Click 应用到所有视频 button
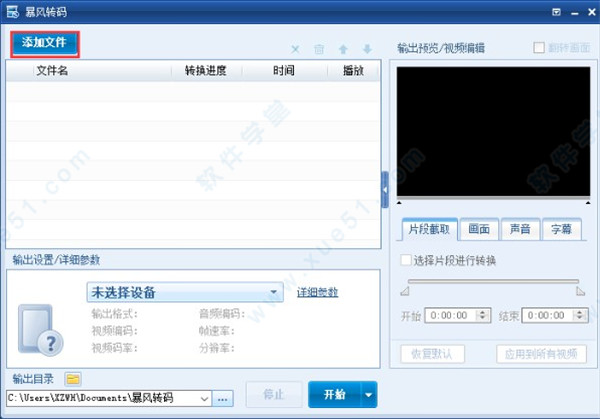Viewport: 600px width, 419px height. (x=541, y=354)
